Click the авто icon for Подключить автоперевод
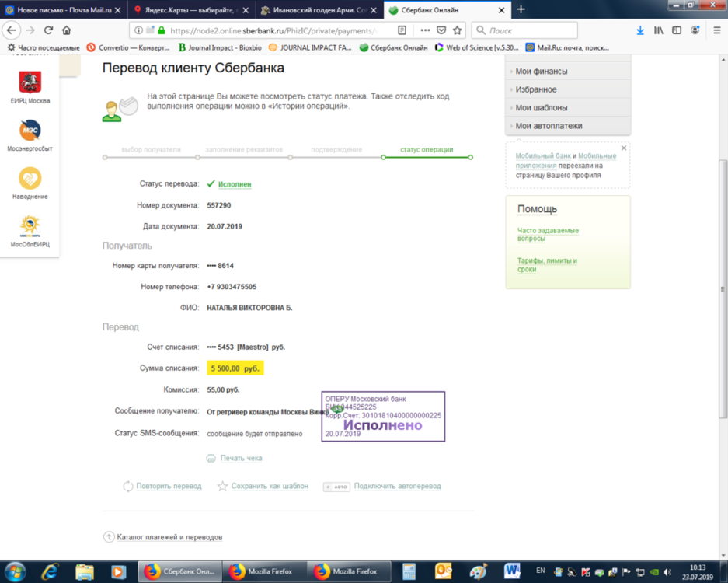The width and height of the screenshot is (728, 583). (336, 486)
